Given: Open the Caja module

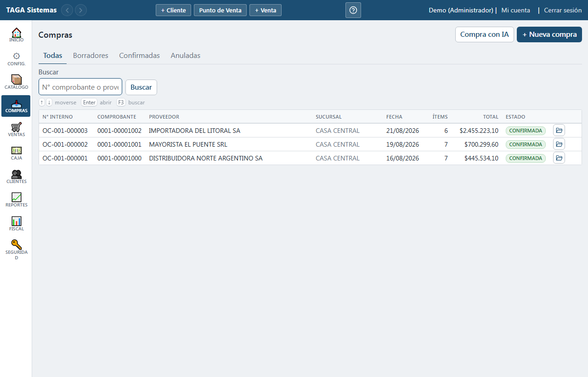Looking at the screenshot, I should coord(16,153).
